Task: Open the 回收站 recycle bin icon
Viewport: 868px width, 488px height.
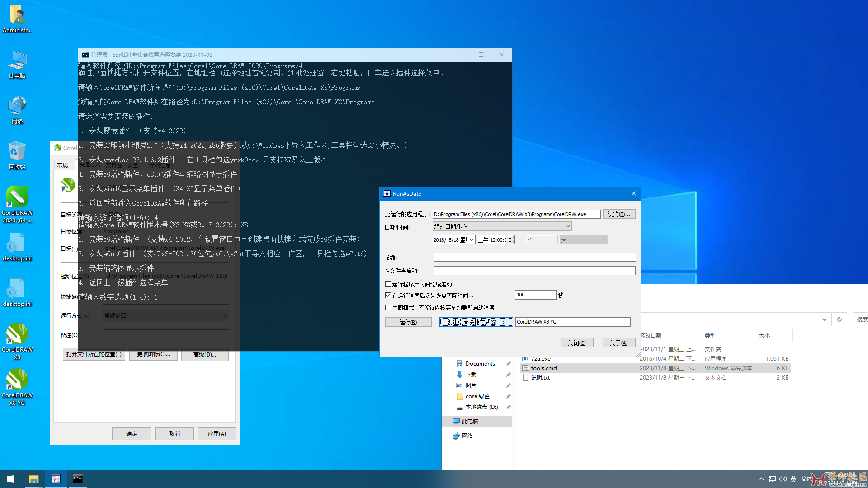Action: [x=17, y=156]
